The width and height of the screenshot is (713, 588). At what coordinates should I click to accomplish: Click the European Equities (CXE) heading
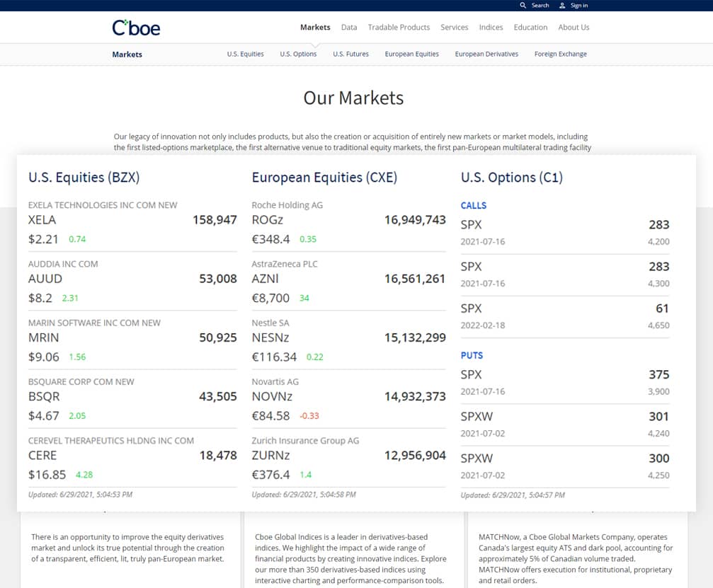(324, 177)
